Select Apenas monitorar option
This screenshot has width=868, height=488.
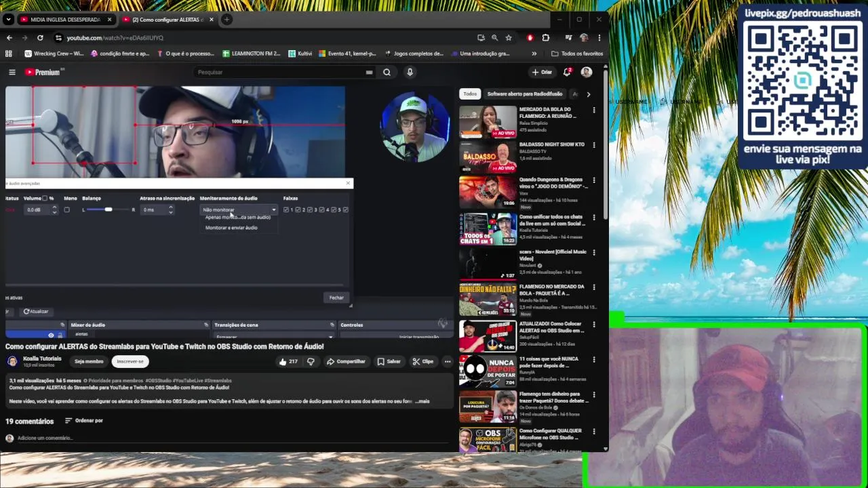(237, 218)
